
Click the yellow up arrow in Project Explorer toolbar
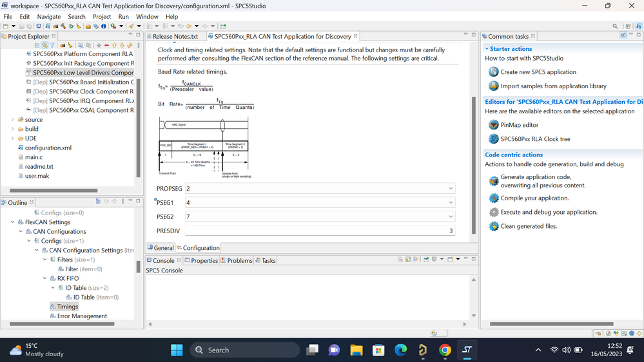(x=114, y=46)
